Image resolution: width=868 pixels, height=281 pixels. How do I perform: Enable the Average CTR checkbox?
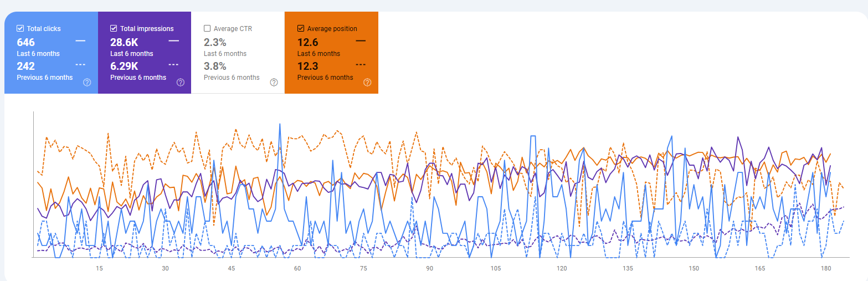click(207, 28)
